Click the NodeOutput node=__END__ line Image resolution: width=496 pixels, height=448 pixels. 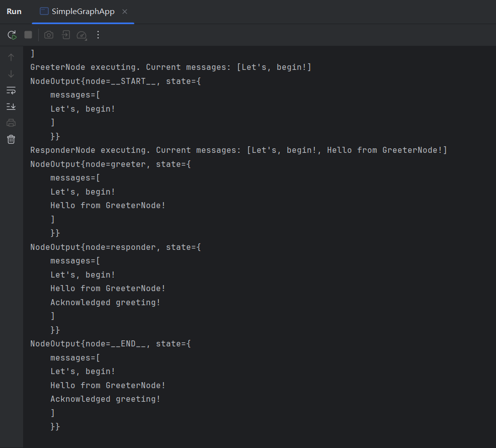pyautogui.click(x=110, y=344)
